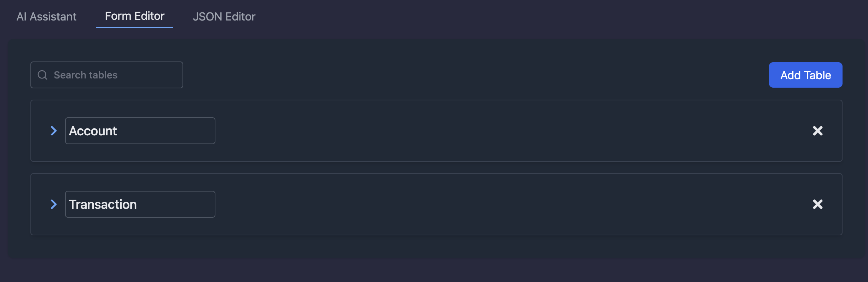
Task: Expand the Transaction table chevron
Action: [53, 204]
